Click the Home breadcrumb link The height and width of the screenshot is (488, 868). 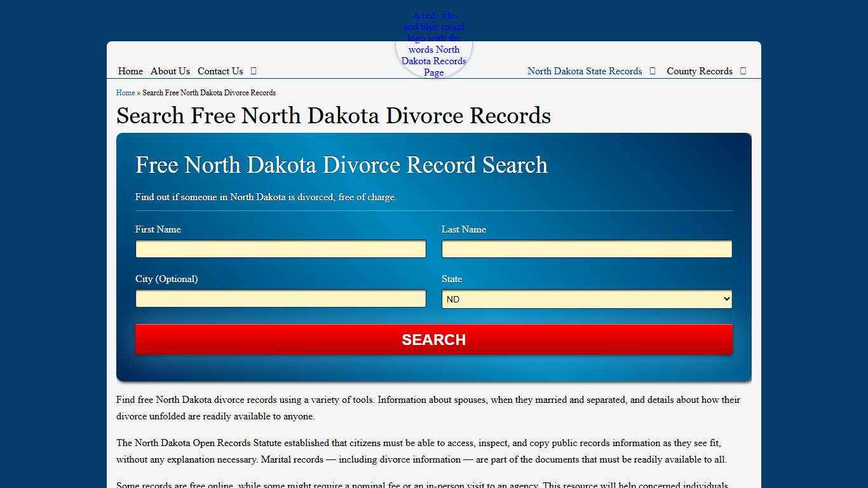point(125,93)
